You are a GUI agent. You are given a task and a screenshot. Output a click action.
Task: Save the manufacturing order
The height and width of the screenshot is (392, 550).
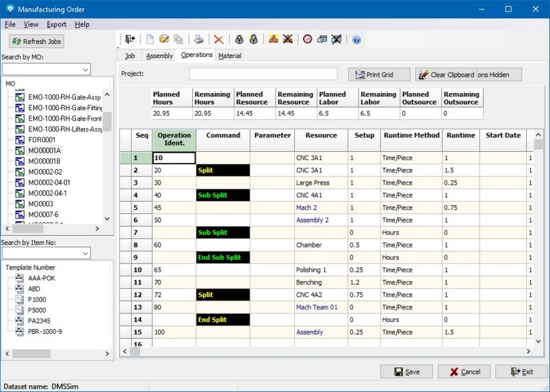tap(406, 371)
